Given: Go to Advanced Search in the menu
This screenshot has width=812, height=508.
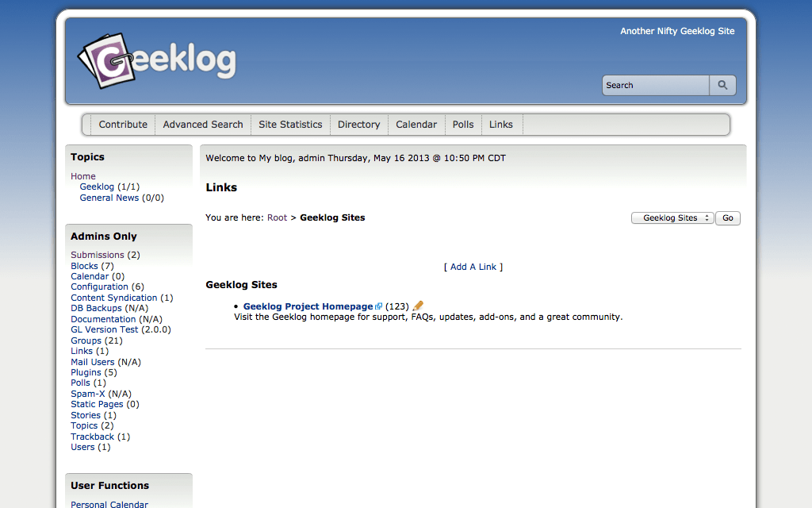Looking at the screenshot, I should [x=203, y=125].
